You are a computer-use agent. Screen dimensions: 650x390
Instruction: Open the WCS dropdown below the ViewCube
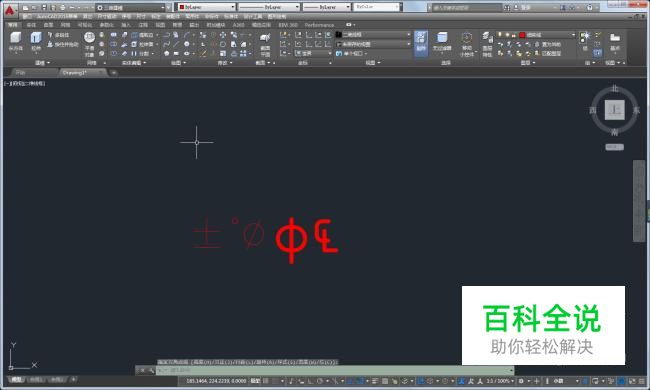click(x=614, y=147)
